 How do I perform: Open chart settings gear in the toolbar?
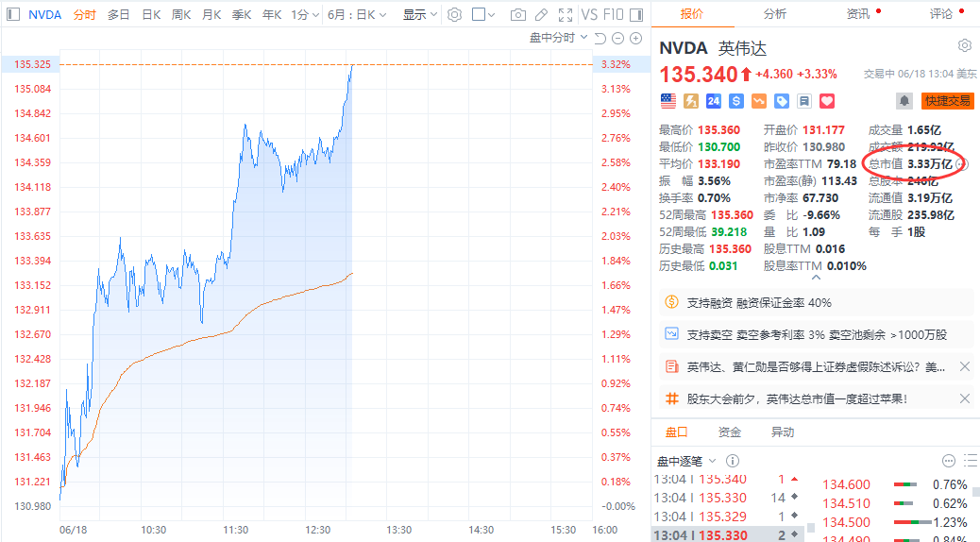pos(454,15)
